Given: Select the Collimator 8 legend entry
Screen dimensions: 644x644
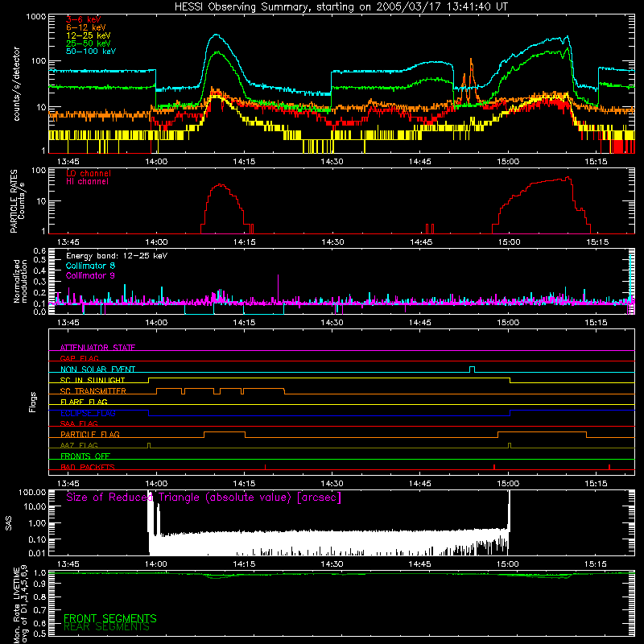Looking at the screenshot, I should [90, 266].
